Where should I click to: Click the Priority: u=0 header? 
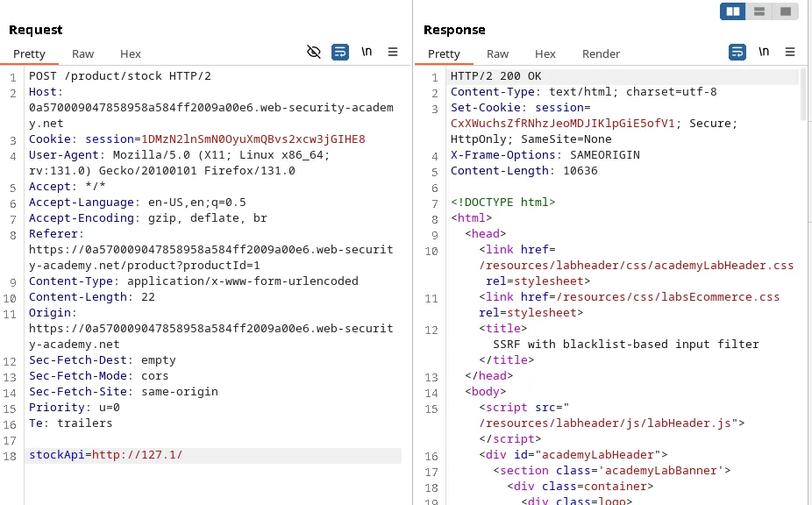pos(74,408)
